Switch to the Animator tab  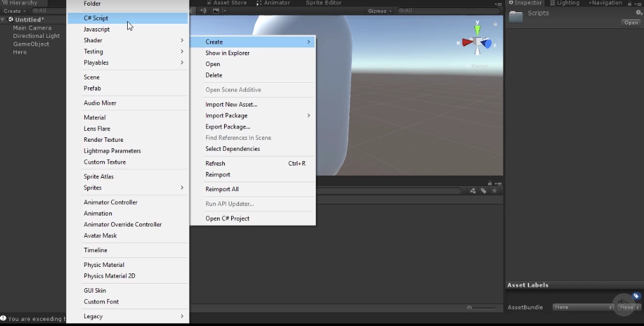[x=273, y=3]
